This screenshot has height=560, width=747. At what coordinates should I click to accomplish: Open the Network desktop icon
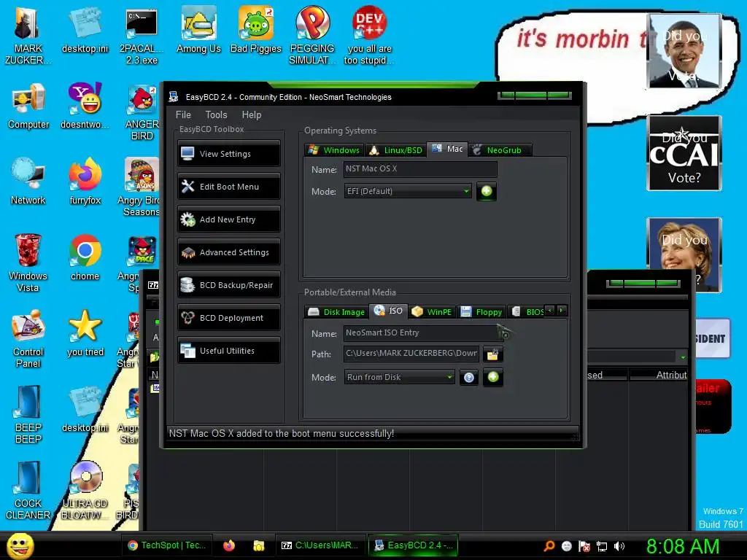(x=28, y=182)
